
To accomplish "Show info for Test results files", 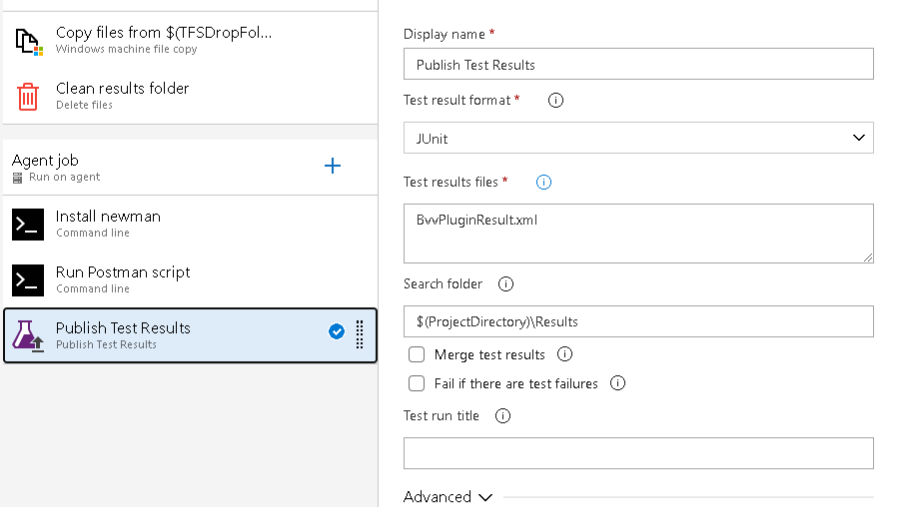I will pyautogui.click(x=543, y=182).
